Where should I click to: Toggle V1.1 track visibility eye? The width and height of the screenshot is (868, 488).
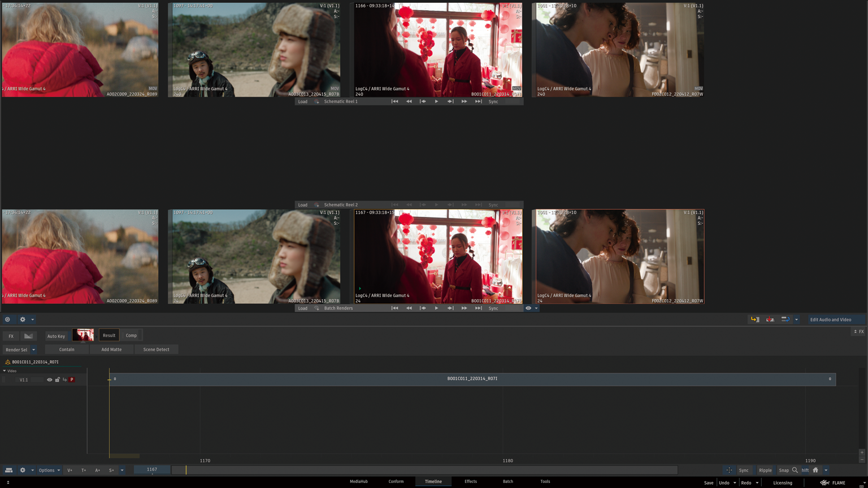50,380
